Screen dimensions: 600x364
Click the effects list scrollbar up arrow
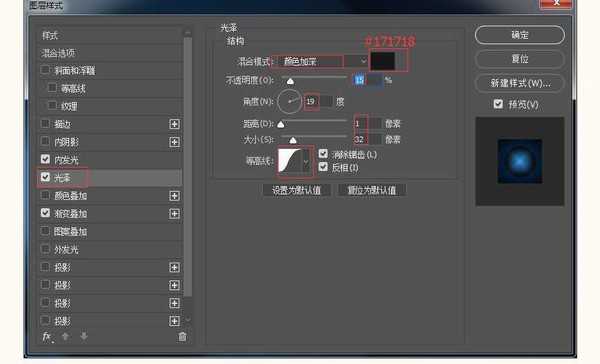(188, 33)
